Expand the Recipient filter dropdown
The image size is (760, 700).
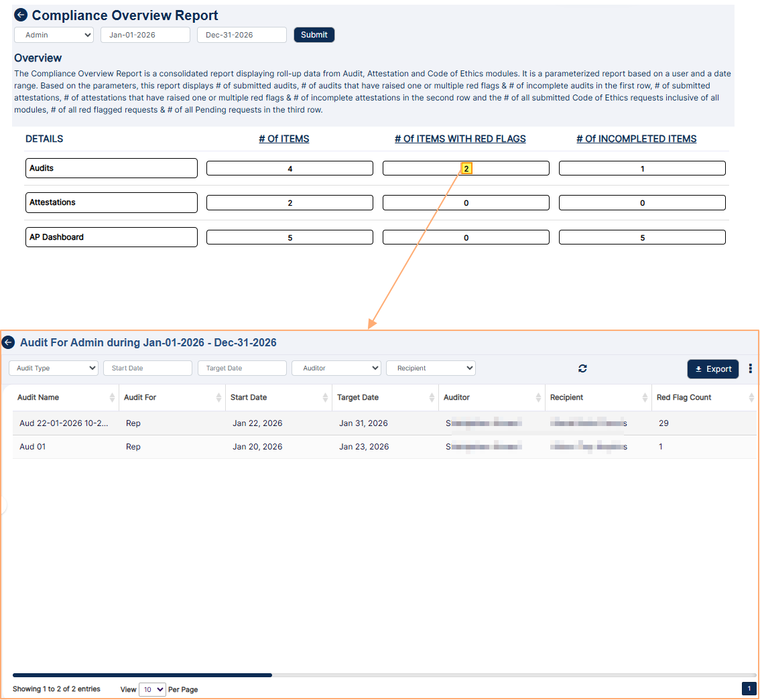pos(430,368)
